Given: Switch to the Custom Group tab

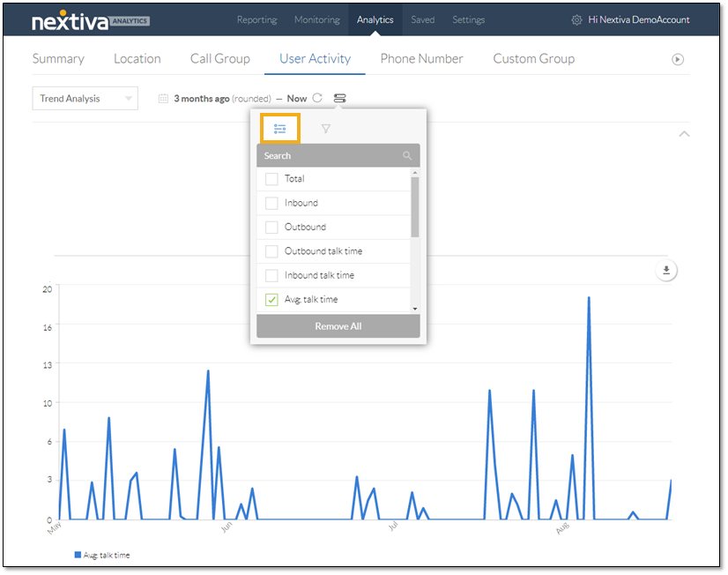Looking at the screenshot, I should [x=534, y=59].
